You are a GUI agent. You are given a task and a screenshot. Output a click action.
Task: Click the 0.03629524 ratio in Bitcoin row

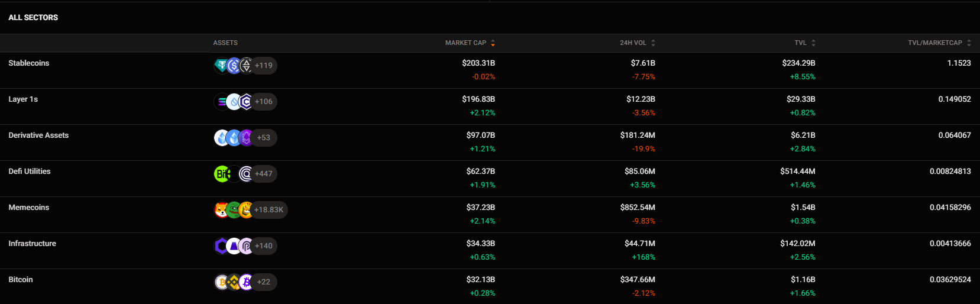(x=950, y=280)
